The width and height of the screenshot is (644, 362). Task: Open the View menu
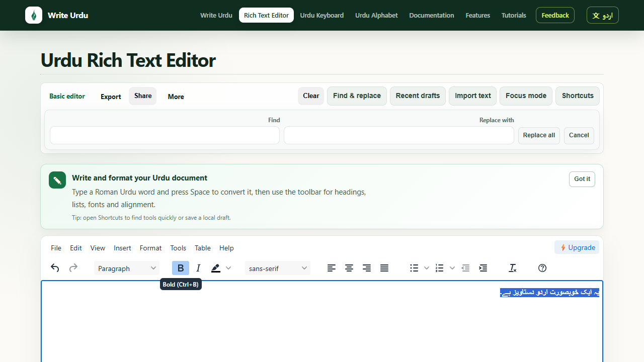click(x=98, y=248)
